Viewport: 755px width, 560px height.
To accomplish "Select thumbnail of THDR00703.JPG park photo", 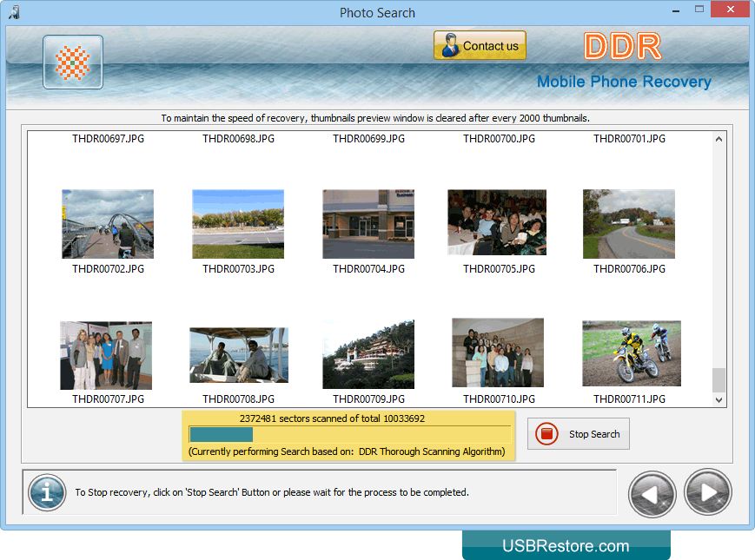I will click(x=238, y=224).
